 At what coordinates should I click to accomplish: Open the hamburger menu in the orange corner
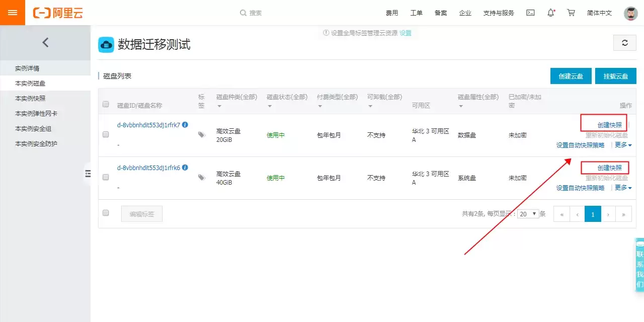point(13,13)
